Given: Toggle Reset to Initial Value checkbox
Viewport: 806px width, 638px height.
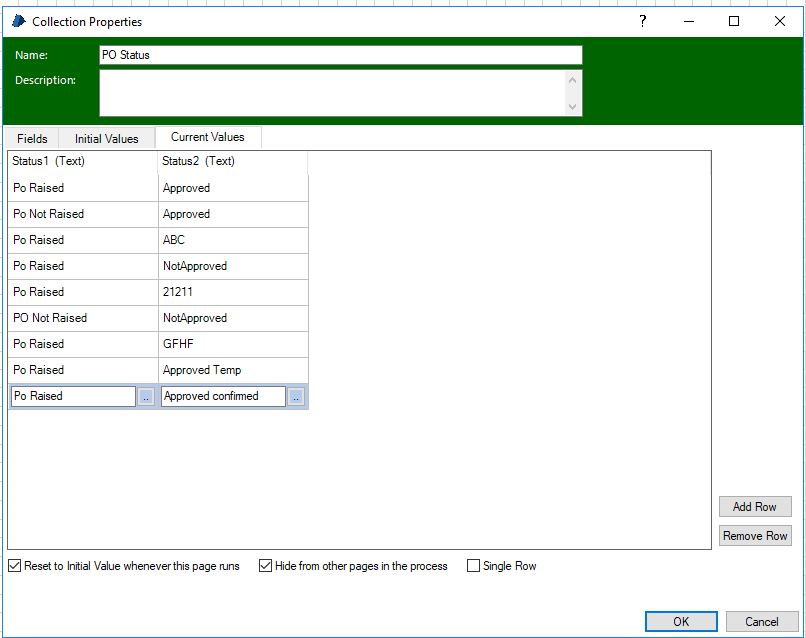Looking at the screenshot, I should (14, 566).
